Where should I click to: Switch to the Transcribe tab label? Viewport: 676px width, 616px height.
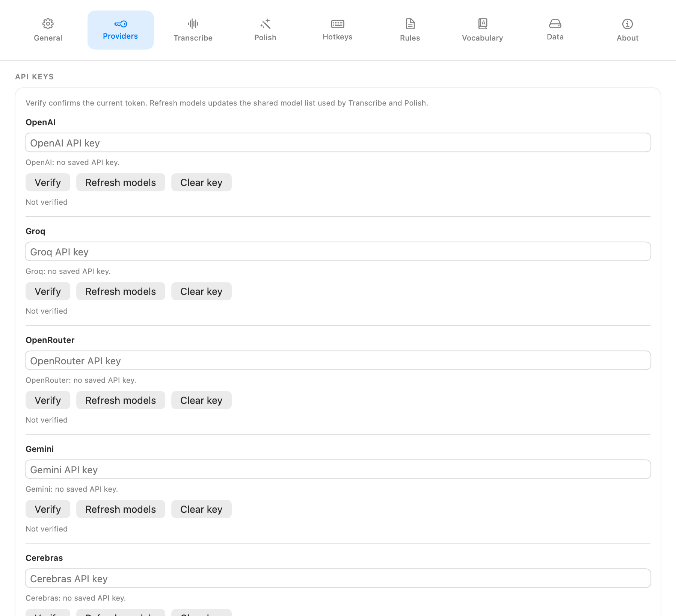[x=193, y=38]
